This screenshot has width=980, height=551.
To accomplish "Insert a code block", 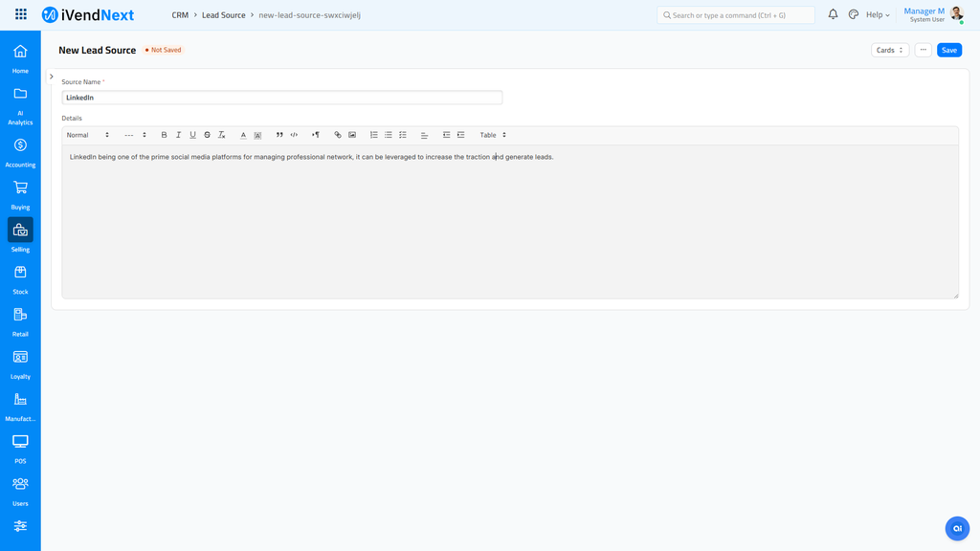I will (x=294, y=135).
